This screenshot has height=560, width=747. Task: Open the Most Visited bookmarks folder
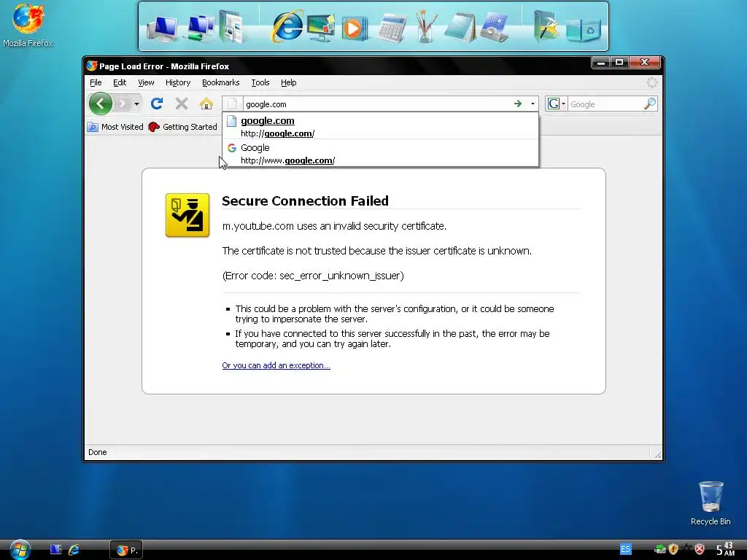tap(115, 127)
